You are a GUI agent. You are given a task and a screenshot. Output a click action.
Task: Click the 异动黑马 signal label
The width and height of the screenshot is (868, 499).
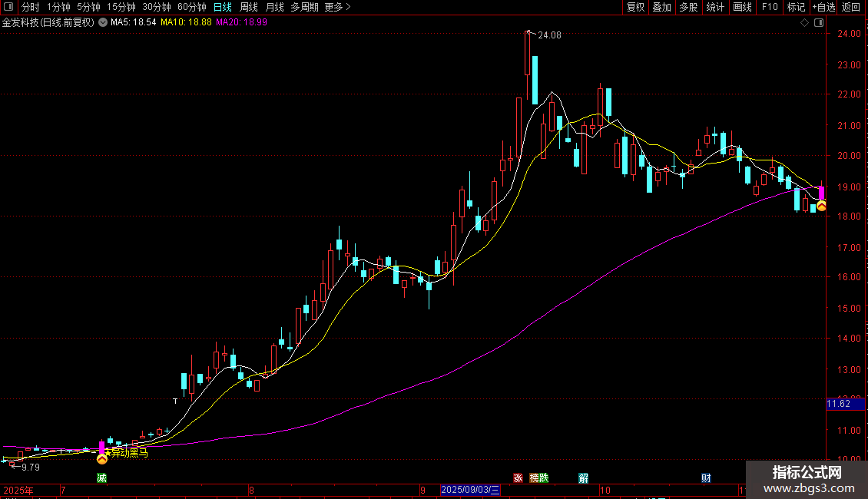130,453
